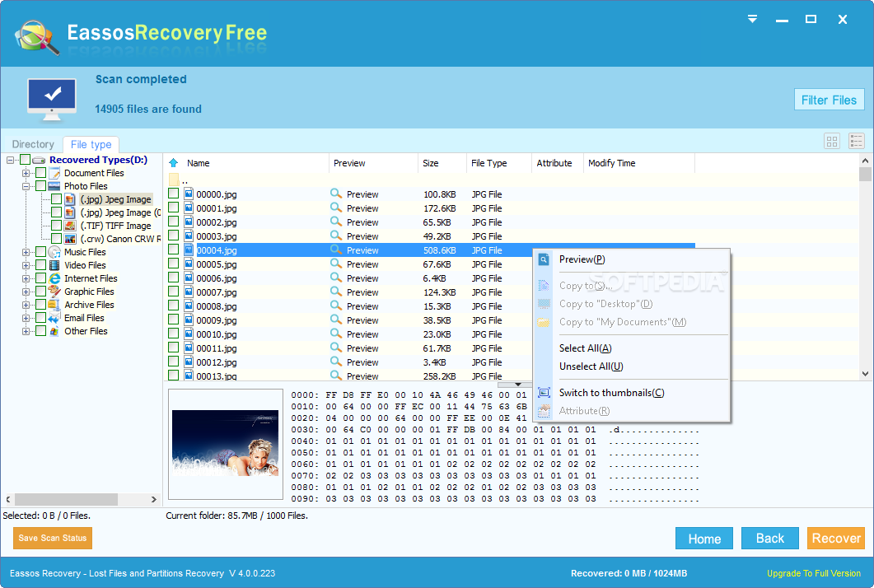The width and height of the screenshot is (874, 588).
Task: Expand the Internet Files node
Action: click(26, 278)
